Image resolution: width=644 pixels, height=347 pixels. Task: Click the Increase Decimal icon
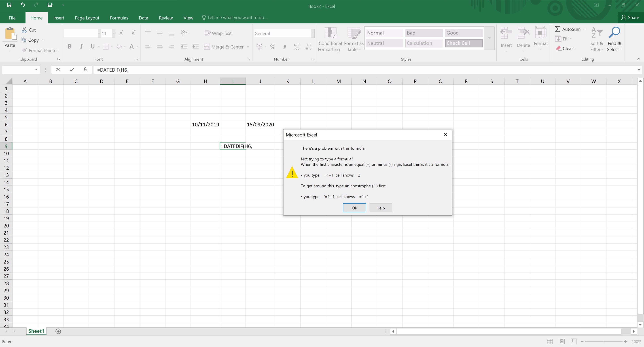coord(297,47)
